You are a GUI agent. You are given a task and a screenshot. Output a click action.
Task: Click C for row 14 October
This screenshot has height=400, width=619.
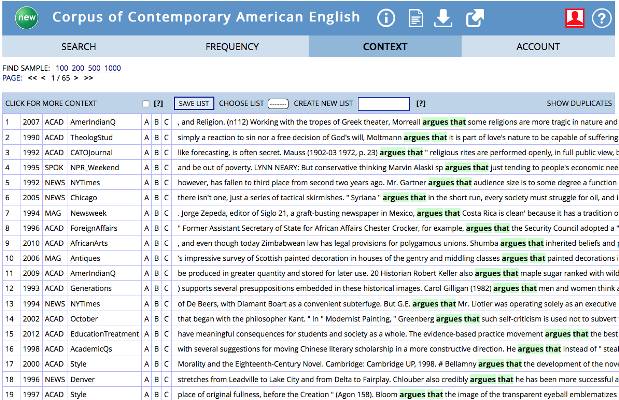click(166, 319)
